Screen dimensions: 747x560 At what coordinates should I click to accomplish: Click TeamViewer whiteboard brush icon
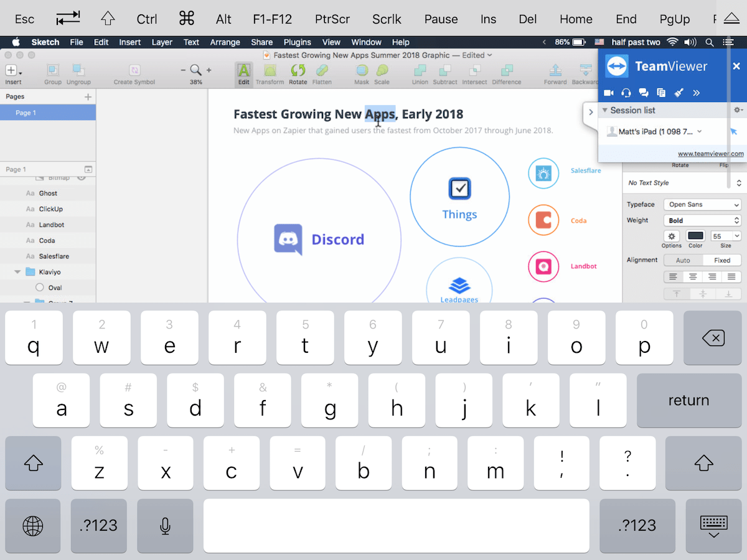pos(679,93)
